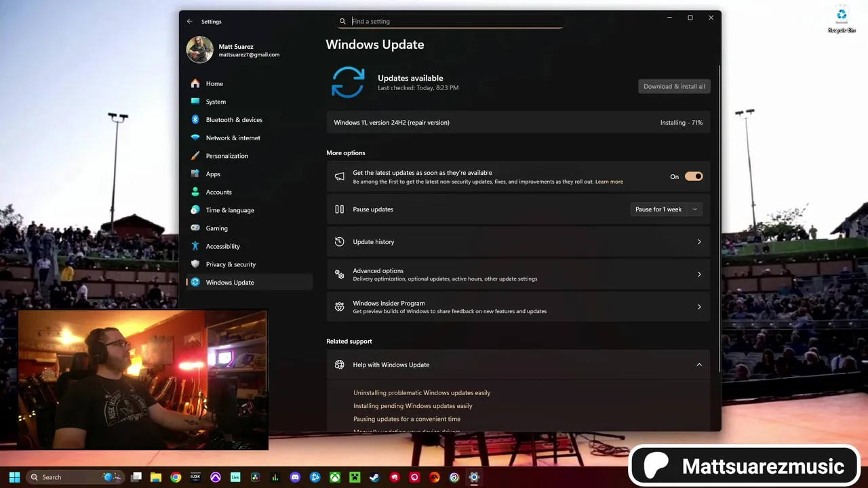Open Steam from the taskbar

pyautogui.click(x=374, y=477)
